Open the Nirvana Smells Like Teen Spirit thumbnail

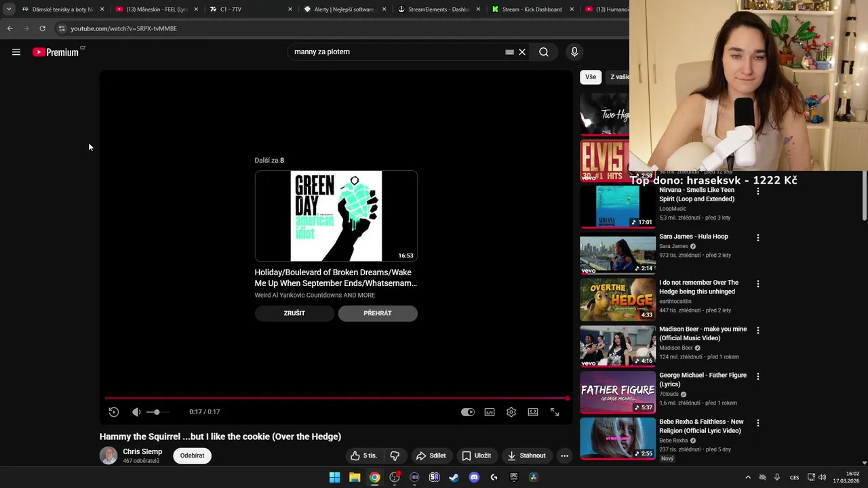pos(618,206)
